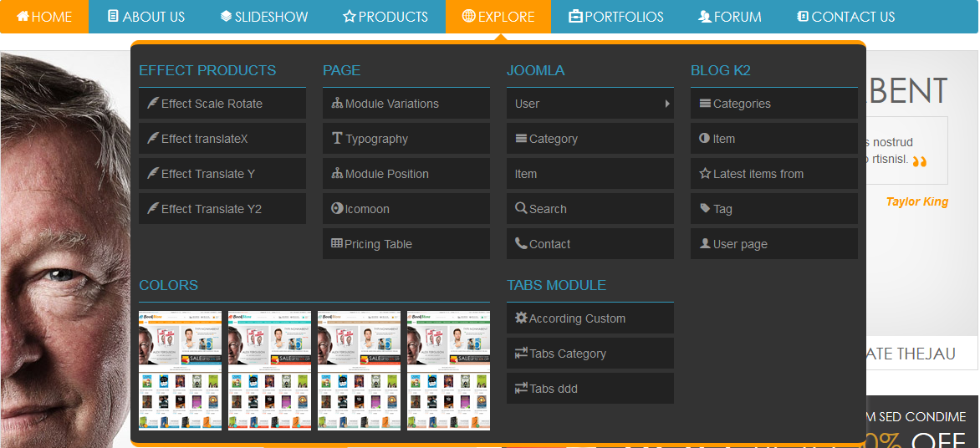Click the briefcase icon beside PORTFOLIOS
The height and width of the screenshot is (448, 980).
(x=575, y=16)
